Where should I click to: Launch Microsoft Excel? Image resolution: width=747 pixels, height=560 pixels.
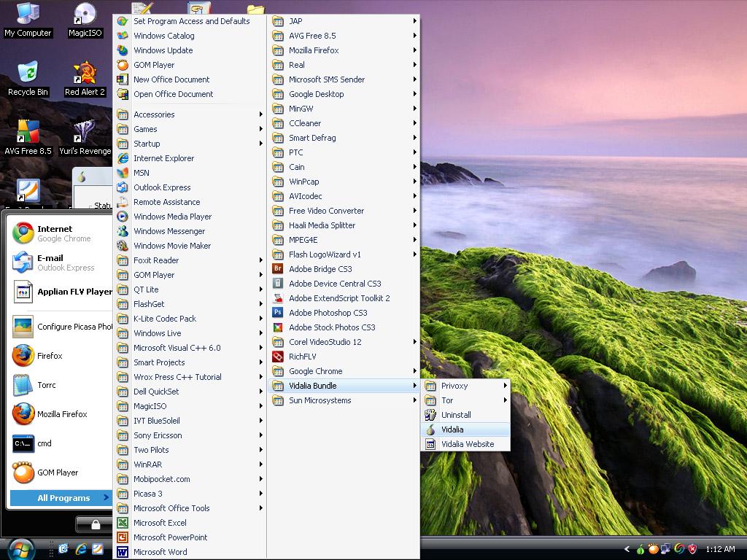(190, 523)
